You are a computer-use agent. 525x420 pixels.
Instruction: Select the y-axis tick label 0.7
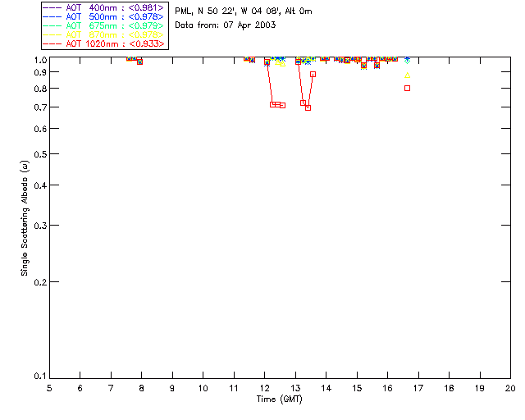point(40,107)
